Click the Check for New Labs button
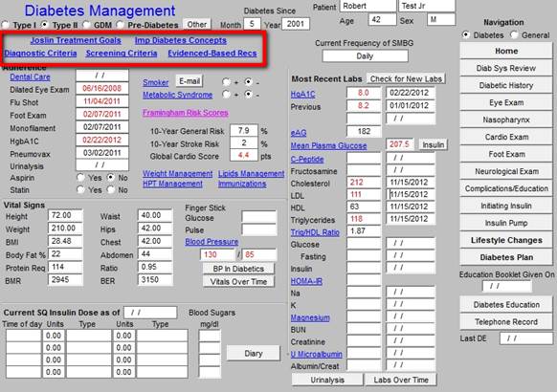557x392 pixels. [406, 78]
